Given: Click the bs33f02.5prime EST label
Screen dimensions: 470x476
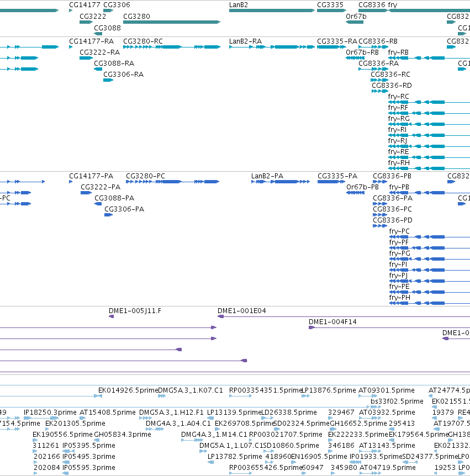Looking at the screenshot, I should (397, 401).
